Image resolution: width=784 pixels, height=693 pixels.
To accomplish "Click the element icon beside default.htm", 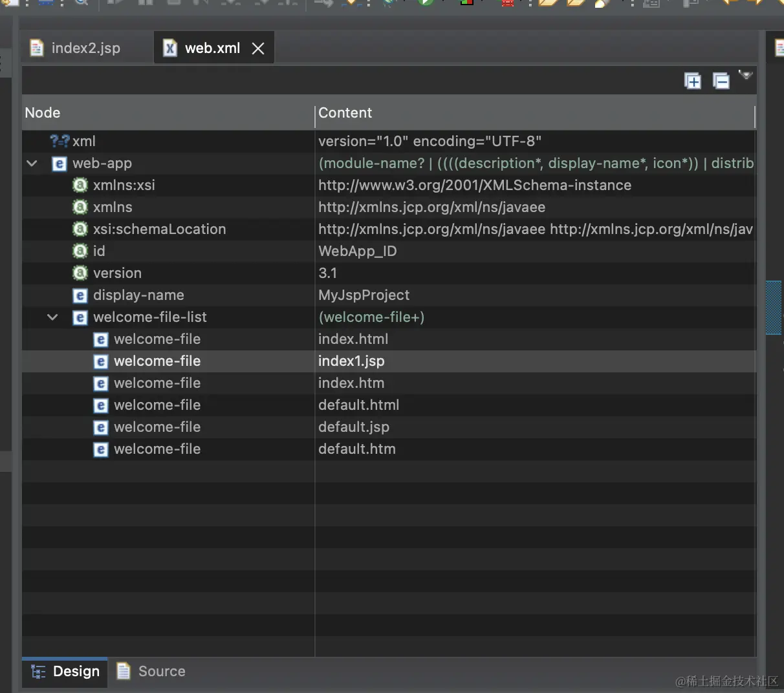I will pyautogui.click(x=101, y=449).
